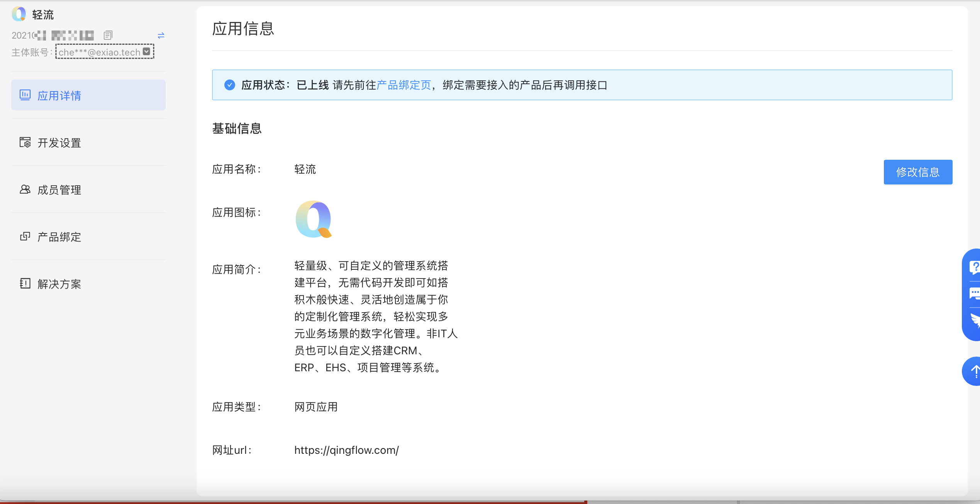Click the 产品绑定 linked-squares icon
This screenshot has height=504, width=980.
tap(25, 236)
